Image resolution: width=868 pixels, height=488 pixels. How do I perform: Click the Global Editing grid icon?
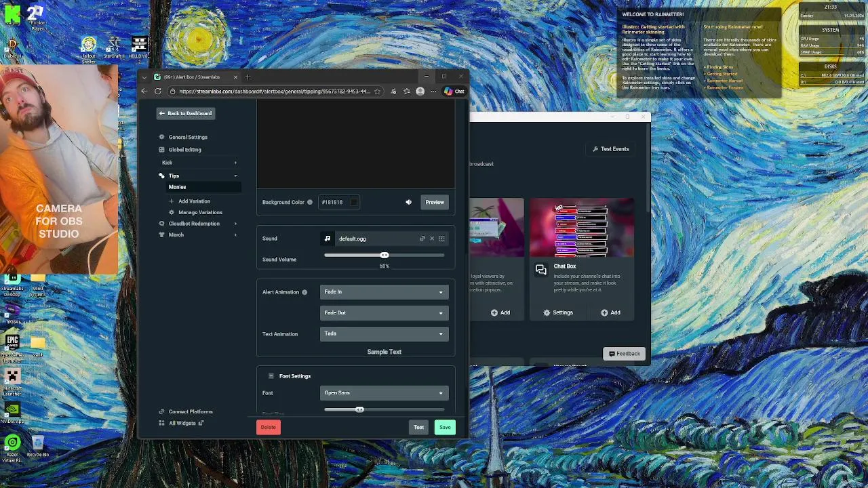(161, 150)
